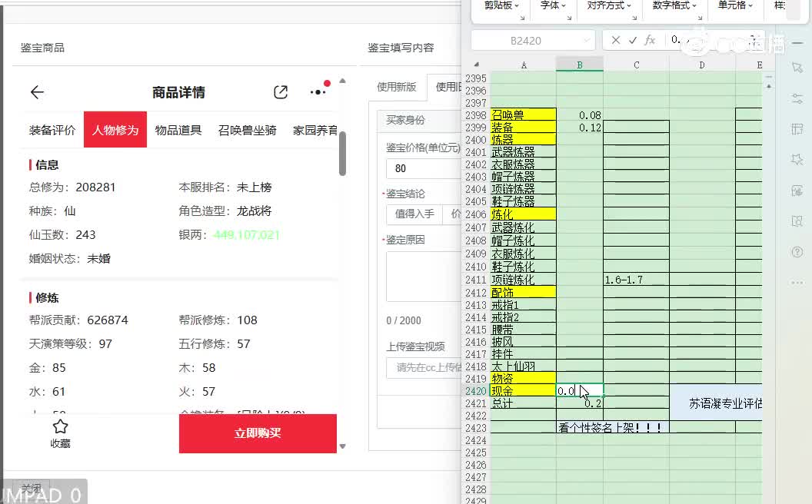Screen dimensions: 812x504
Task: Select row header 2398
Action: click(x=476, y=115)
